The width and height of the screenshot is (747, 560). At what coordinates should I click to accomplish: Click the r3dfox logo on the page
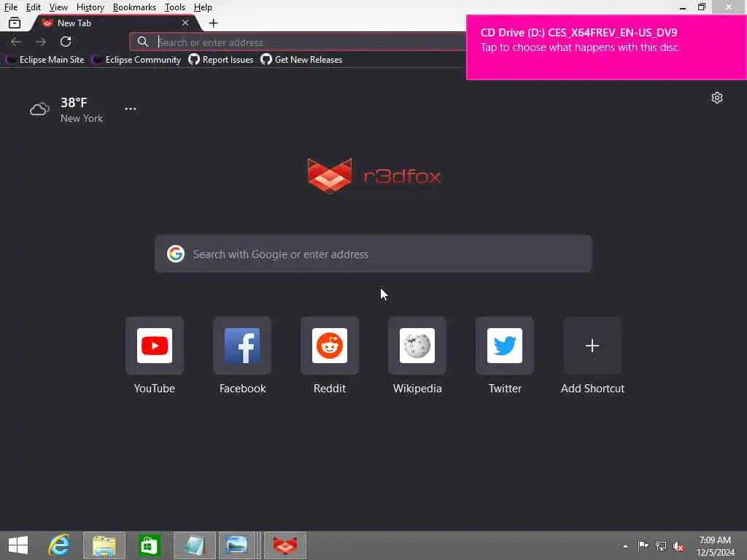[x=374, y=176]
